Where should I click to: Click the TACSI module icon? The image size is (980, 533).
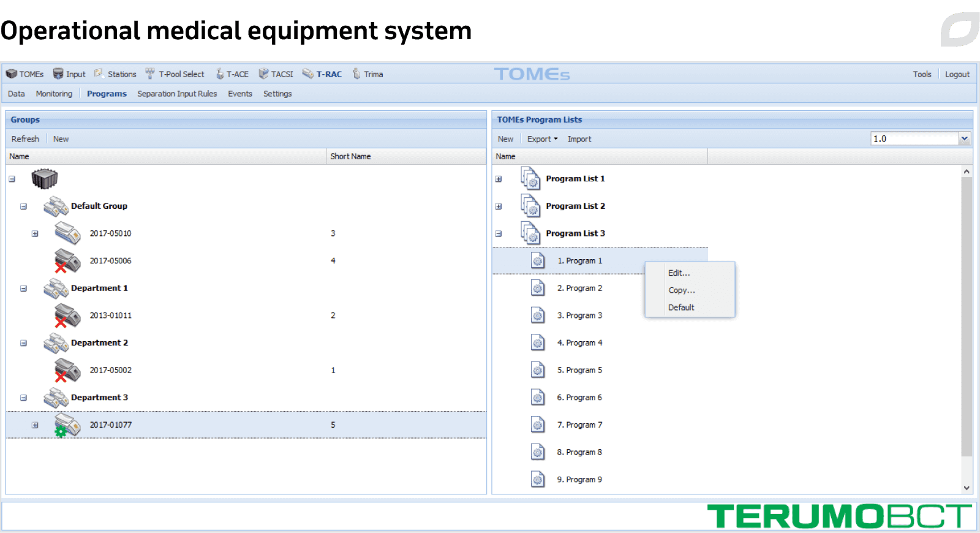point(263,74)
